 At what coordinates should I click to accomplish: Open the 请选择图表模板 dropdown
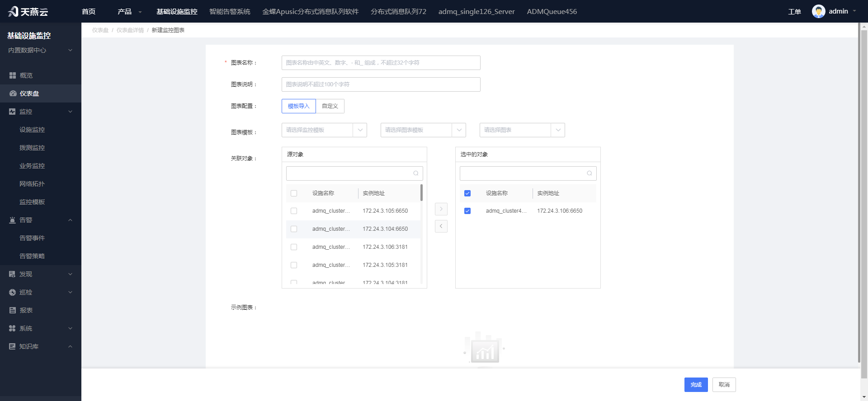pyautogui.click(x=423, y=130)
